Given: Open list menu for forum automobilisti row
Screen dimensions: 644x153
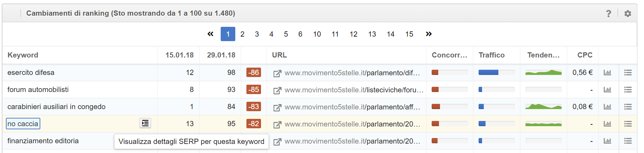Looking at the screenshot, I should pyautogui.click(x=628, y=90).
